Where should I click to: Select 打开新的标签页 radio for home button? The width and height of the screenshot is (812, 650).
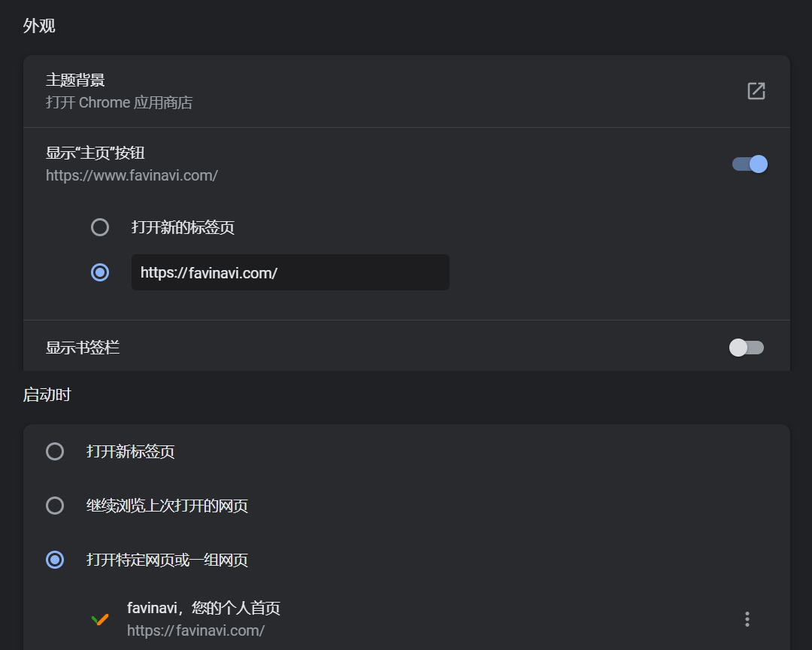point(100,227)
